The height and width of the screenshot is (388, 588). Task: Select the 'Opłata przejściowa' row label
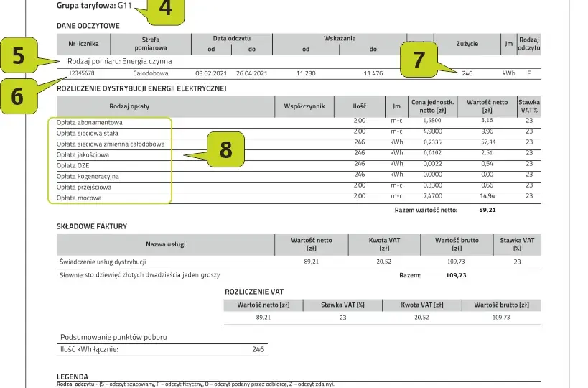click(84, 188)
